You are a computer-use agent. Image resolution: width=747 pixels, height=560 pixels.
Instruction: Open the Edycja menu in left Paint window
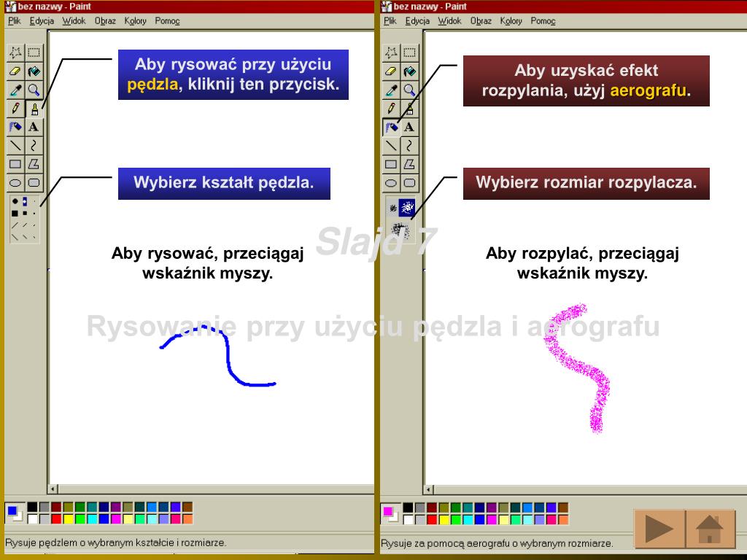click(42, 21)
